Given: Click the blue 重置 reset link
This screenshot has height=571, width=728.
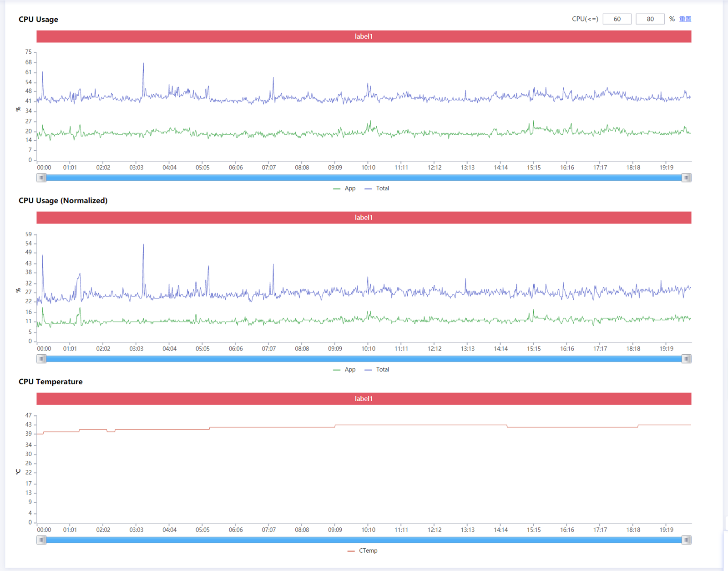Looking at the screenshot, I should (x=685, y=19).
